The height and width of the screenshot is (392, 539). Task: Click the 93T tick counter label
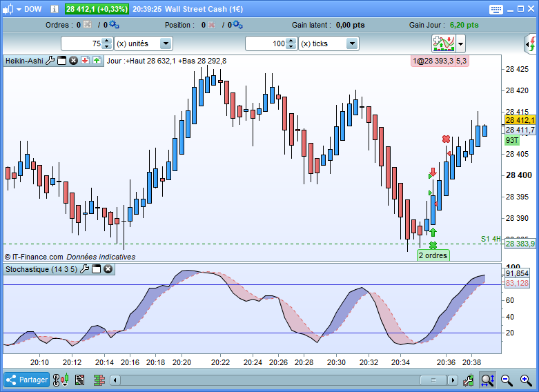[x=512, y=140]
